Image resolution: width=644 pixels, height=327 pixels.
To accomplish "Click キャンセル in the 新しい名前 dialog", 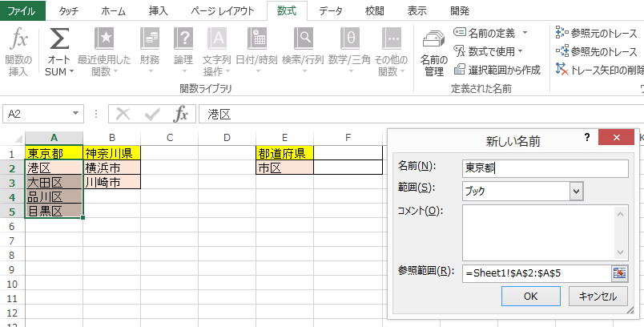I will point(598,297).
